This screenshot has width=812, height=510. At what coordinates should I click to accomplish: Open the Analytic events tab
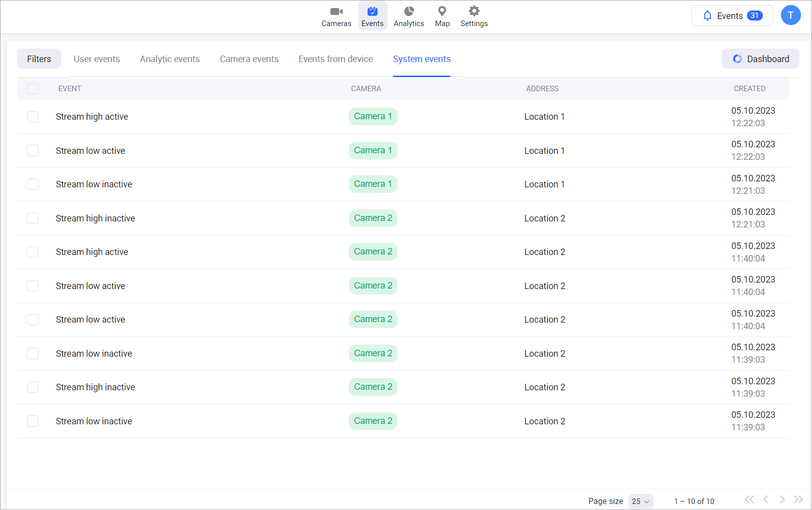click(x=170, y=59)
